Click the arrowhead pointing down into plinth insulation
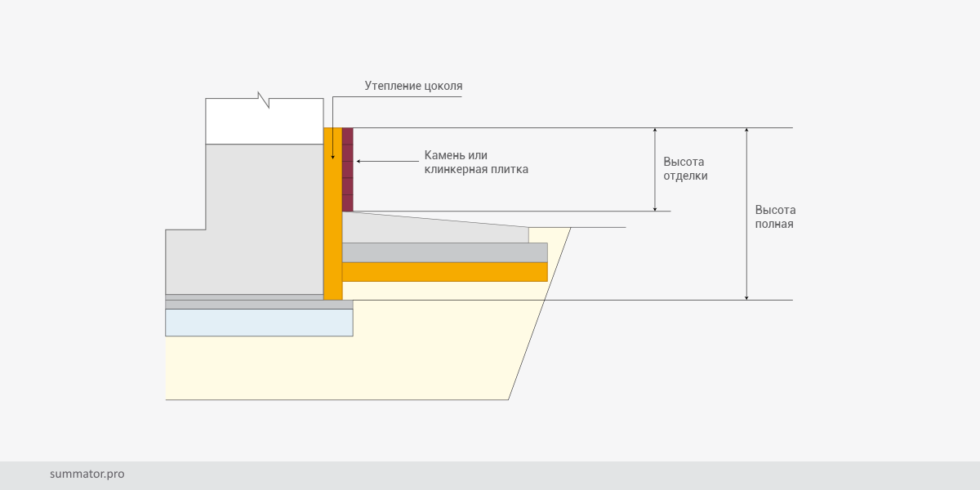The image size is (980, 490). [333, 155]
